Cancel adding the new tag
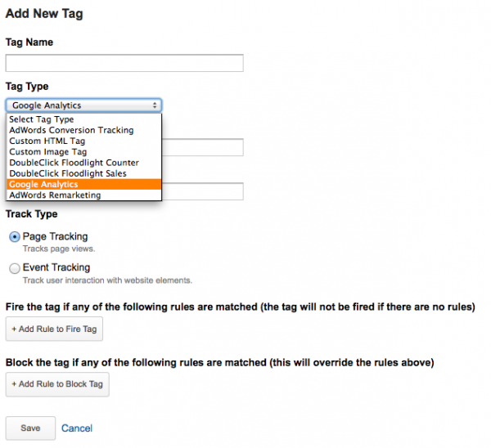Image resolution: width=491 pixels, height=448 pixels. click(77, 428)
